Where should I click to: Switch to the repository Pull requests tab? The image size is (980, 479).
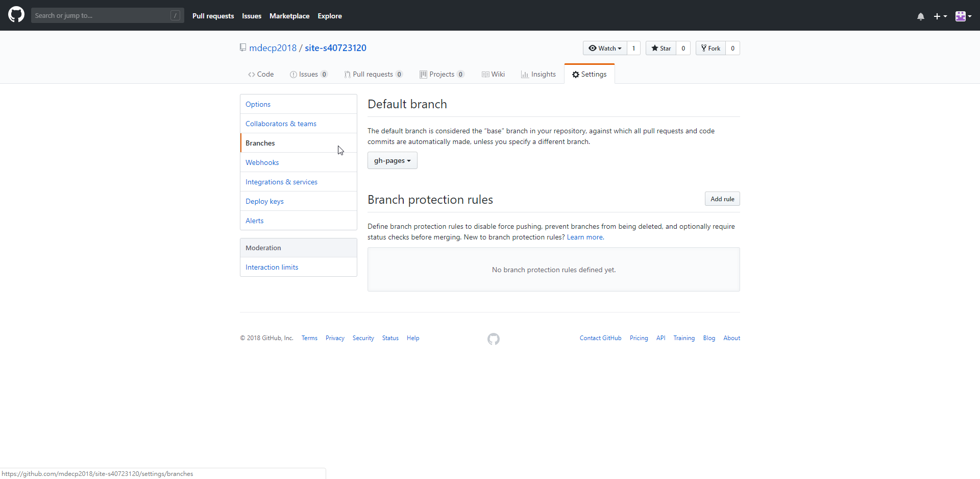point(373,74)
